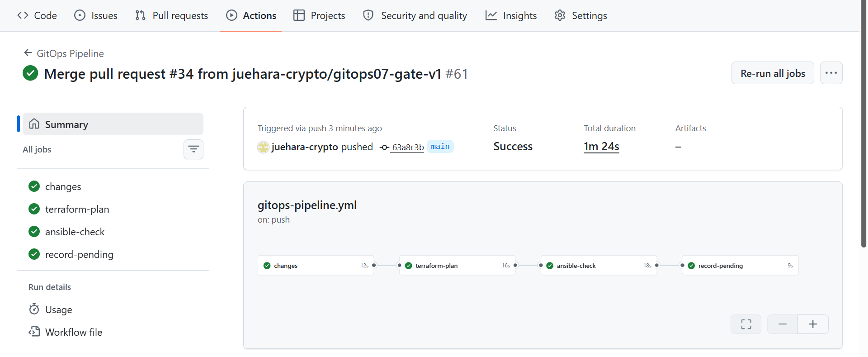Screen dimensions: 868x357
Task: Zoom in the workflow graph
Action: (813, 324)
